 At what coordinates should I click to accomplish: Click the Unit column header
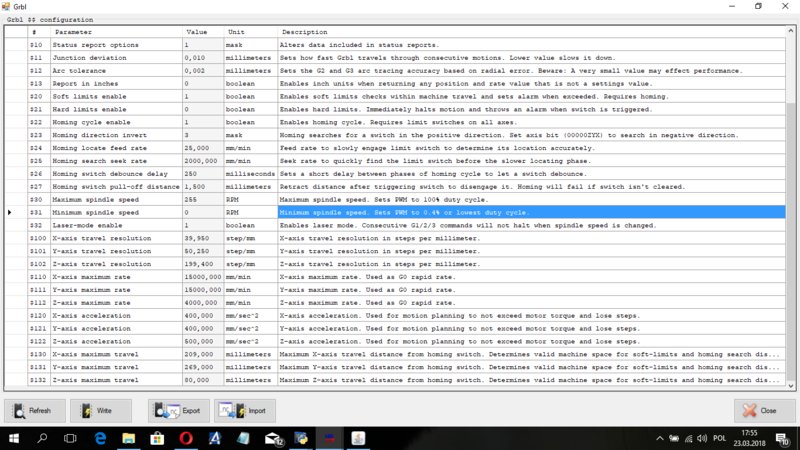[251, 32]
